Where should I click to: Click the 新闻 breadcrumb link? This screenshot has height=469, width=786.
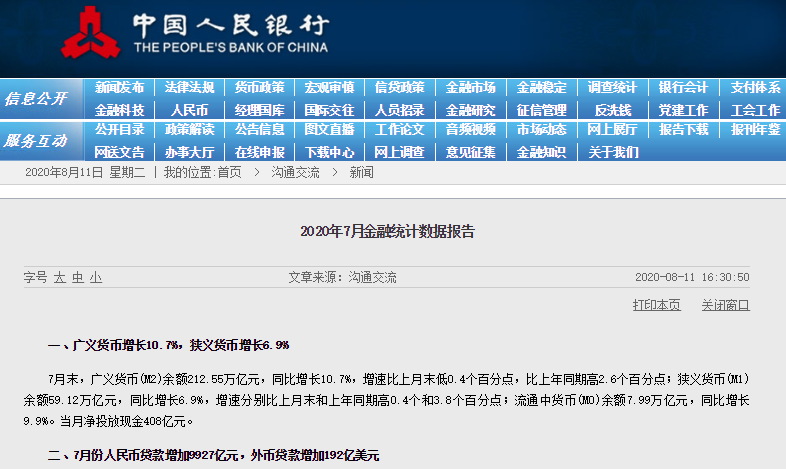click(361, 173)
